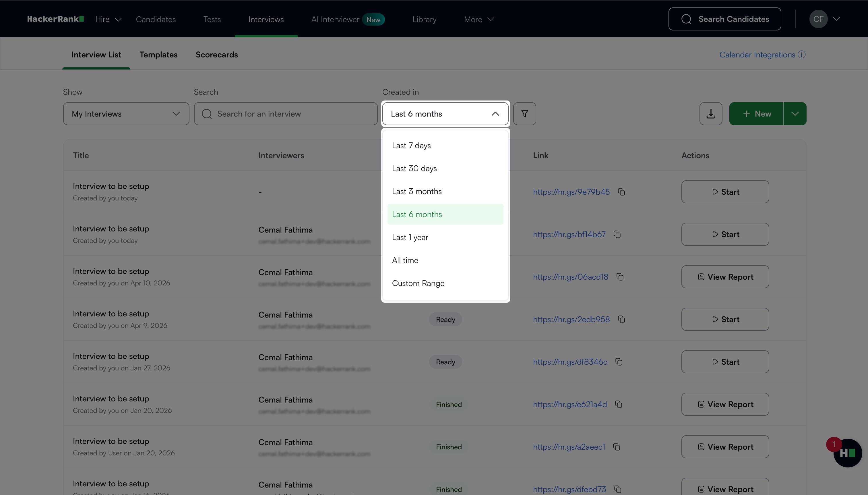868x495 pixels.
Task: Switch to the Scorecards tab
Action: pyautogui.click(x=216, y=55)
